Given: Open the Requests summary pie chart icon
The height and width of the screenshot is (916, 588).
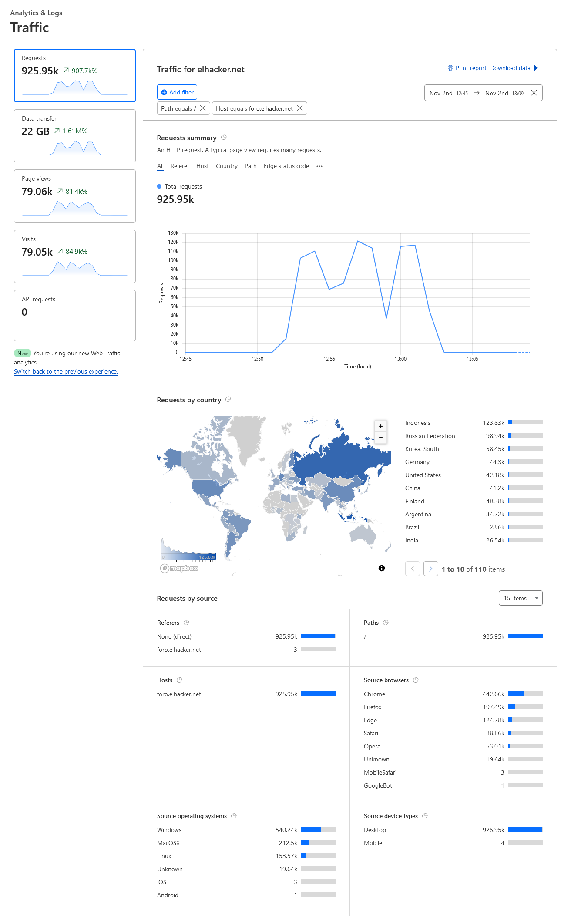Looking at the screenshot, I should pos(224,137).
